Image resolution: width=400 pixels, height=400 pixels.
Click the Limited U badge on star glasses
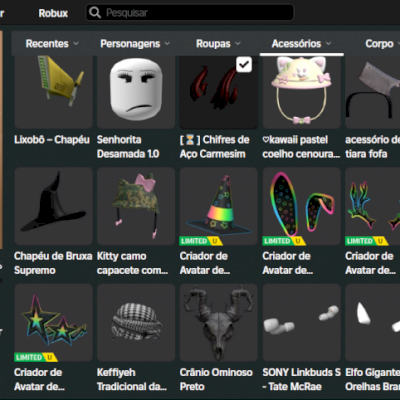(x=36, y=357)
